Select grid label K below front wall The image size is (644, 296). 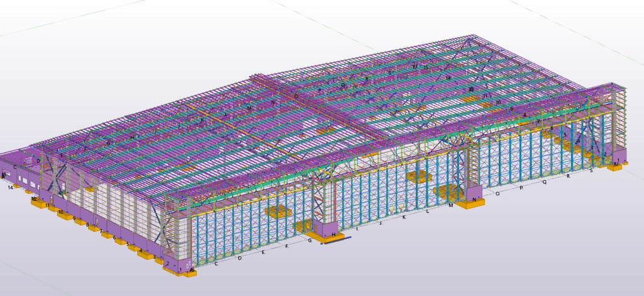(404, 217)
